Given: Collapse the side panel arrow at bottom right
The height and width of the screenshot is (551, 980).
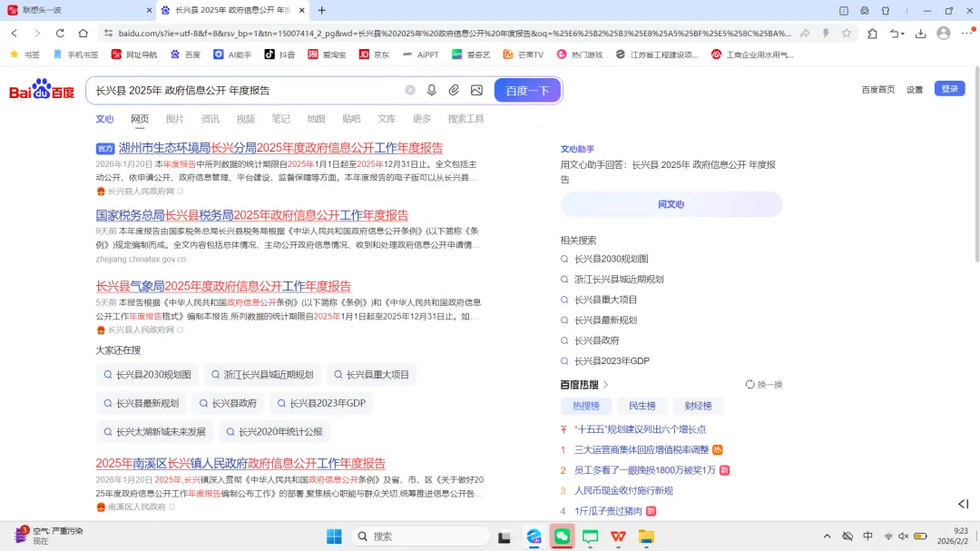Looking at the screenshot, I should click(x=963, y=504).
